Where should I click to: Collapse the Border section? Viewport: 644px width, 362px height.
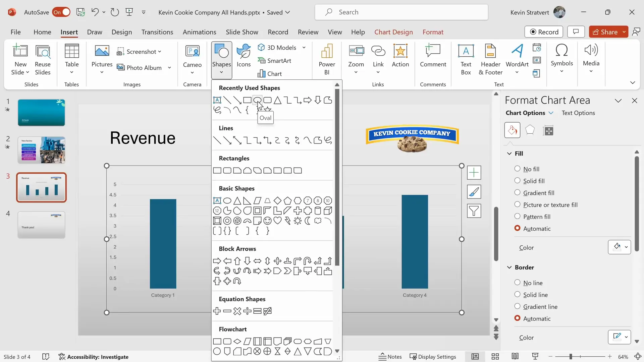(x=509, y=267)
